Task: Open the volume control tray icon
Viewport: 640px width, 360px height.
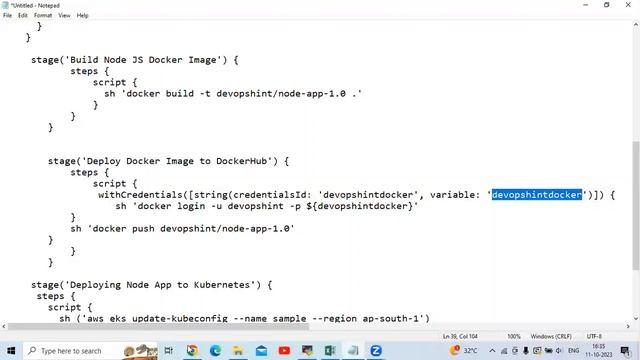Action: pyautogui.click(x=559, y=351)
